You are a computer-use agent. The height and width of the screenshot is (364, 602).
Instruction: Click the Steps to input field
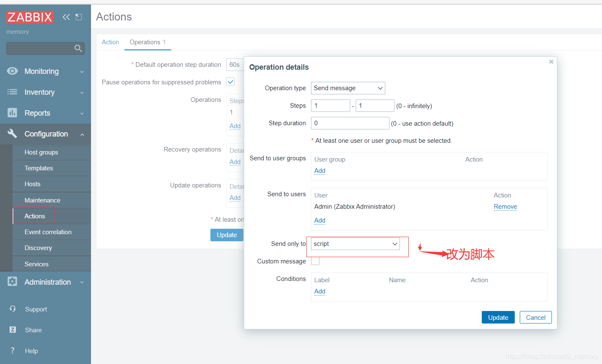[x=375, y=106]
